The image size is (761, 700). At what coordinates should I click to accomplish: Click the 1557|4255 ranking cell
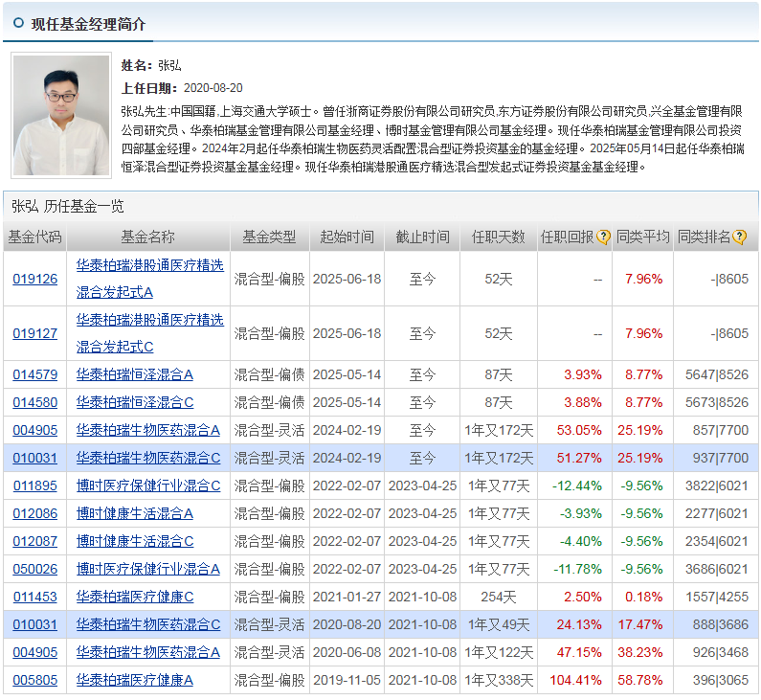coord(717,597)
